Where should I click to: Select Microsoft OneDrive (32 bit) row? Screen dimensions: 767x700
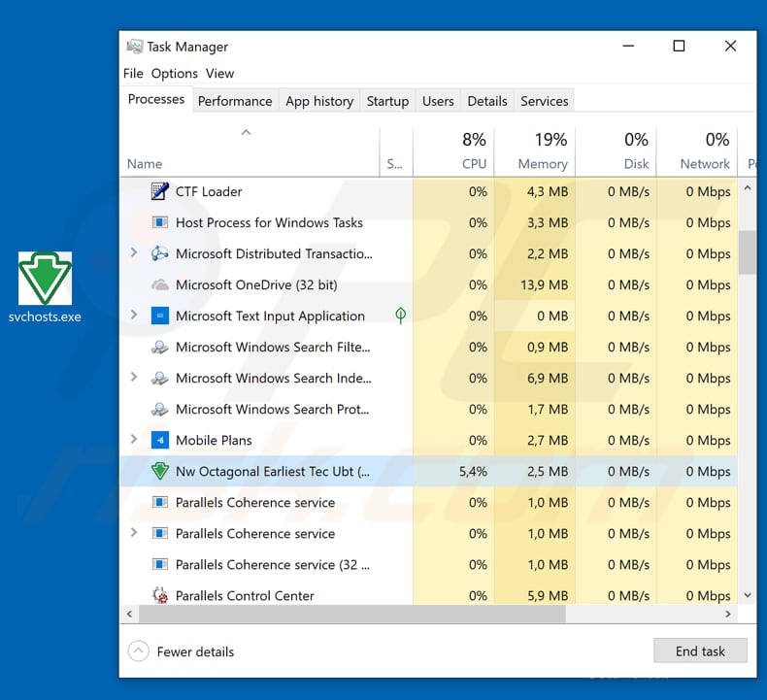(429, 284)
